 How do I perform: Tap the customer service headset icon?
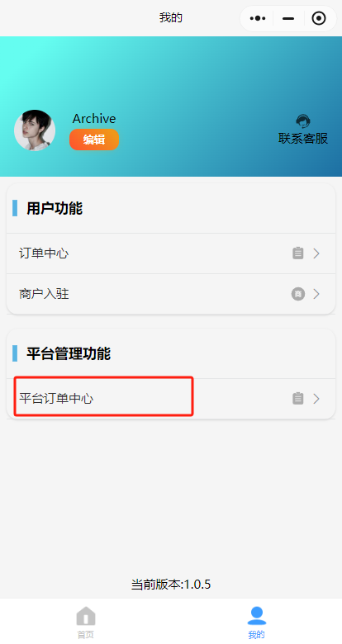[x=303, y=121]
